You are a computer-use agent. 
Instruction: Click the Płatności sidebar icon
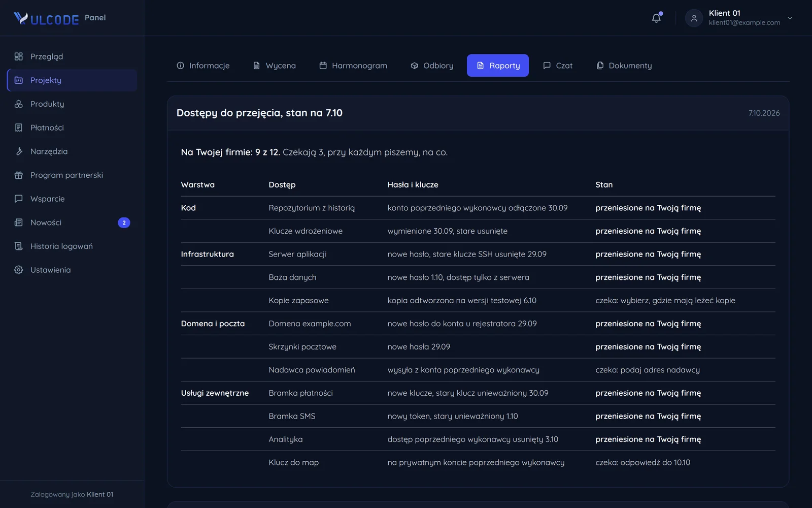[x=19, y=128]
